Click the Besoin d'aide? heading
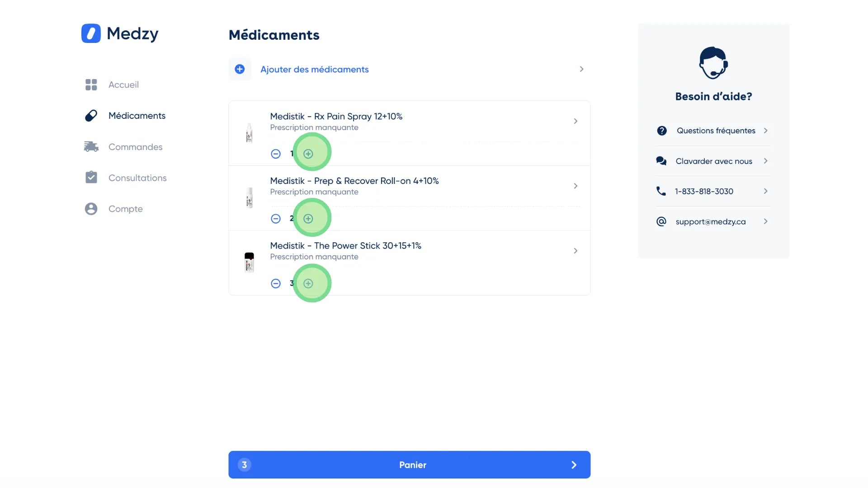This screenshot has width=868, height=488. (x=713, y=96)
